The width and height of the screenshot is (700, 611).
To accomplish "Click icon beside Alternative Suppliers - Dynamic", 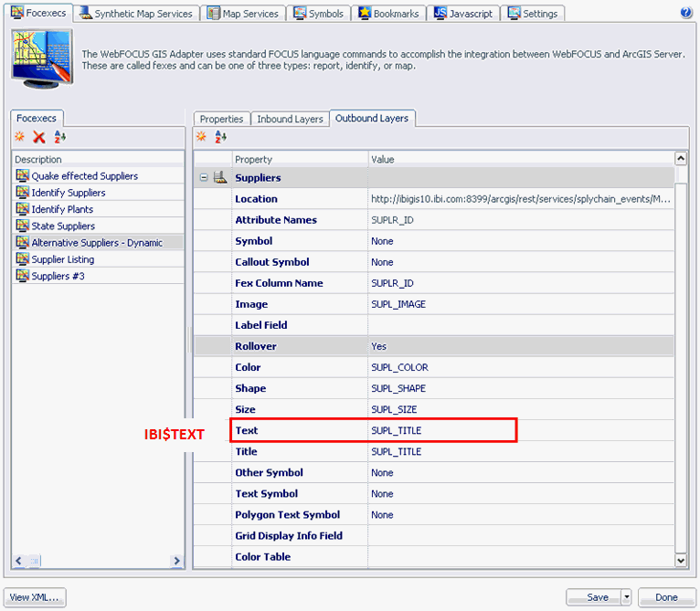I will [x=22, y=242].
